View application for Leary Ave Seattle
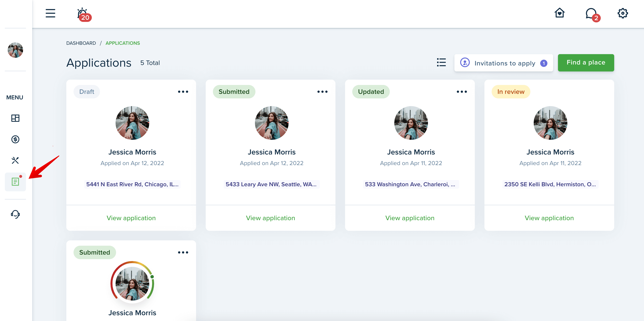 [x=270, y=218]
